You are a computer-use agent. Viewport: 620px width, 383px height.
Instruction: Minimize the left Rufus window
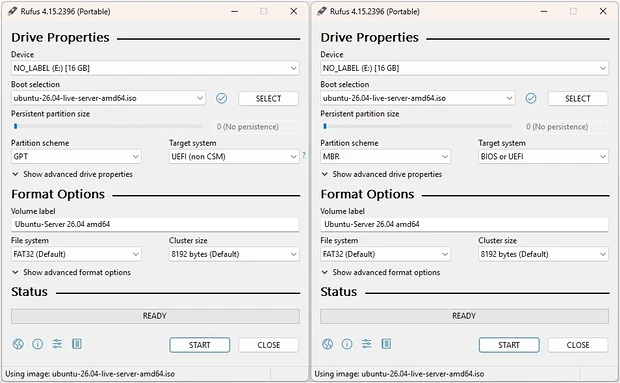coord(234,11)
